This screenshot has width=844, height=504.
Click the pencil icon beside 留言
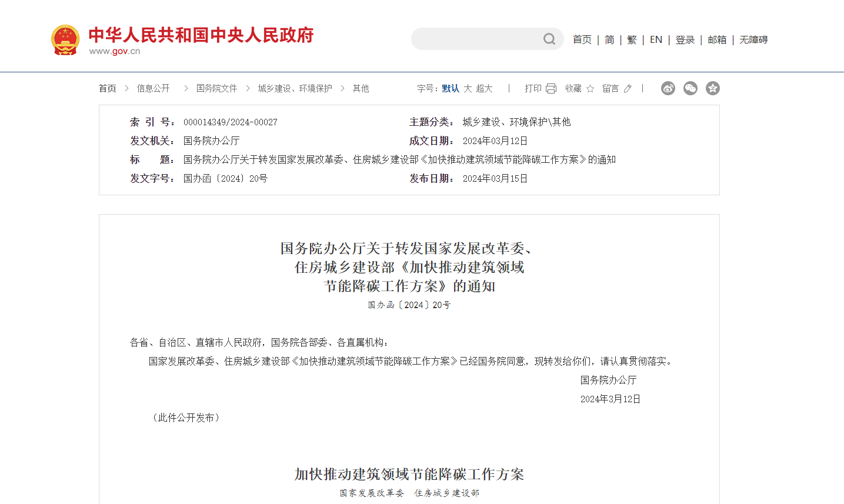tap(627, 87)
